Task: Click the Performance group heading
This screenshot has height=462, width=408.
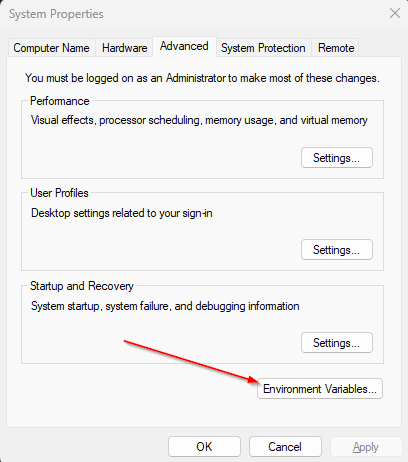Action: [60, 101]
